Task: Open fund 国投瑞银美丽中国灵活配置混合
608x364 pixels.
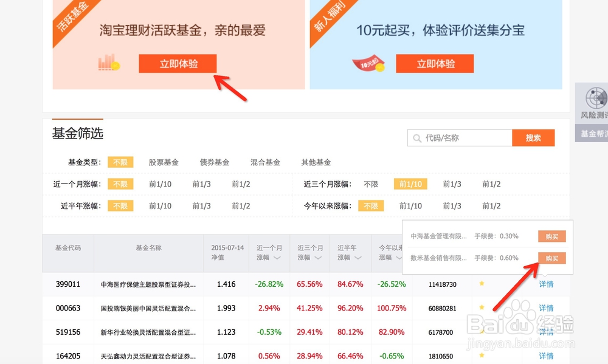Action: click(148, 309)
